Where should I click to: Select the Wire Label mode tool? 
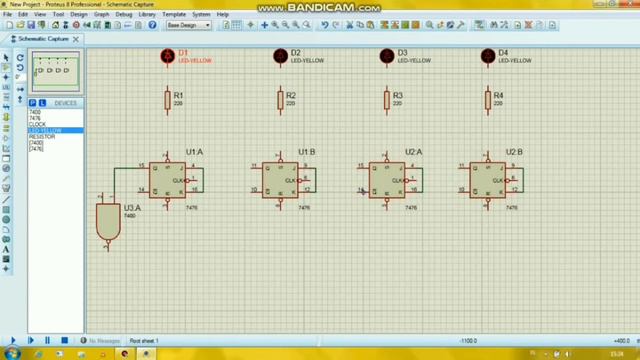coord(6,87)
